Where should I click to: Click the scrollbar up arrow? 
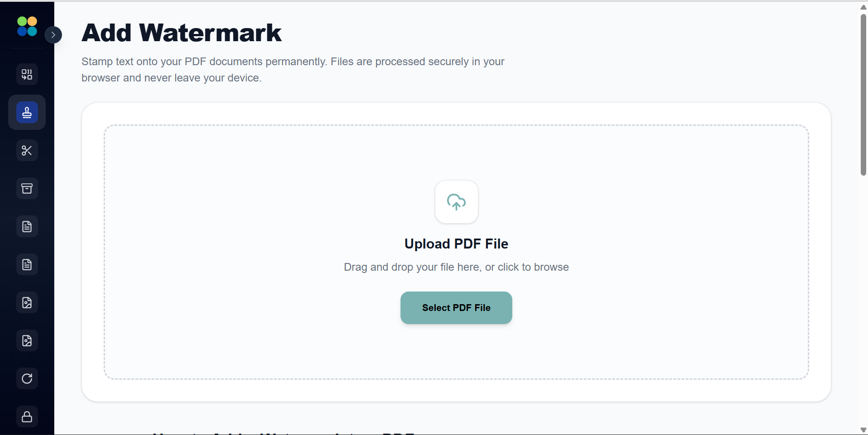pyautogui.click(x=863, y=7)
